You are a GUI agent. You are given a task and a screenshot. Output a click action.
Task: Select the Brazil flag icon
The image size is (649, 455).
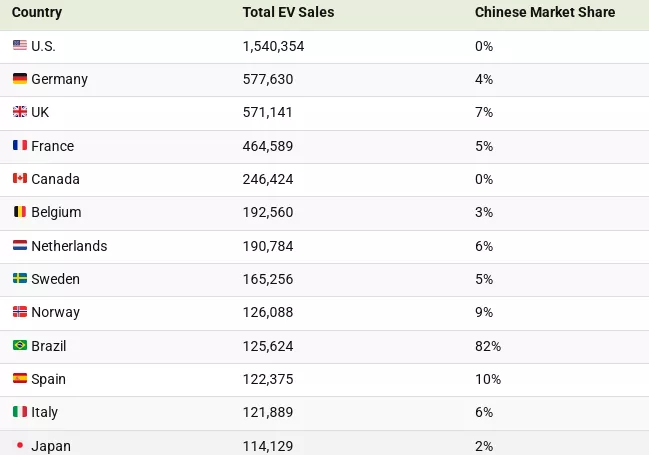[19, 346]
